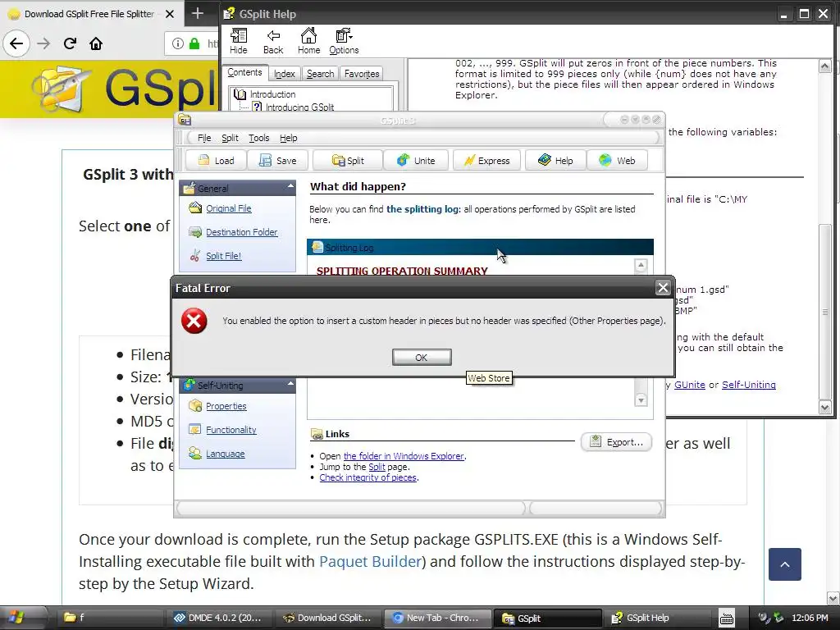Click the Web toolbar button in GSplit

tap(617, 161)
